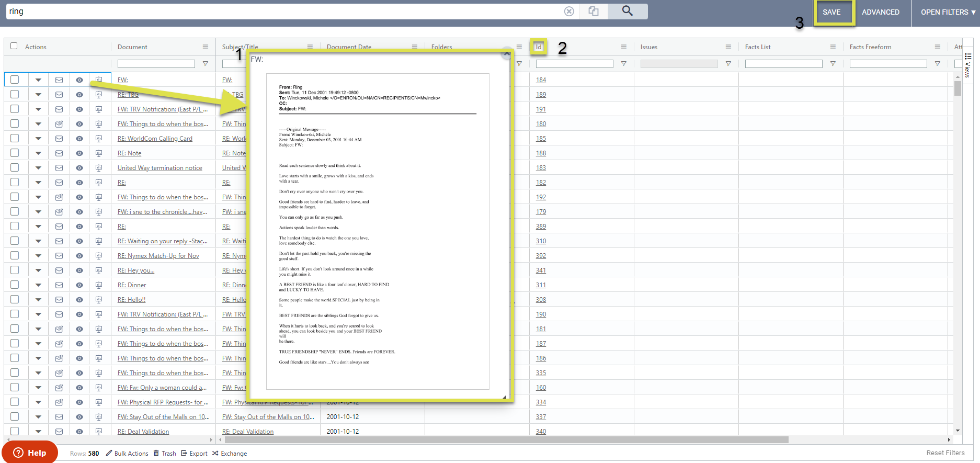
Task: Expand actions dropdown for RE: Dinner row
Action: [x=38, y=285]
